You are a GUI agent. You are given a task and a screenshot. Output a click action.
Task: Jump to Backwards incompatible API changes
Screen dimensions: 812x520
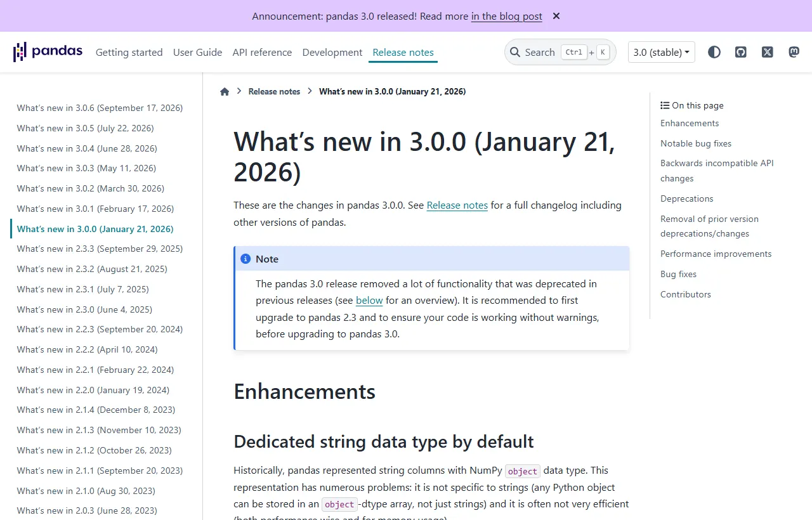click(x=717, y=171)
